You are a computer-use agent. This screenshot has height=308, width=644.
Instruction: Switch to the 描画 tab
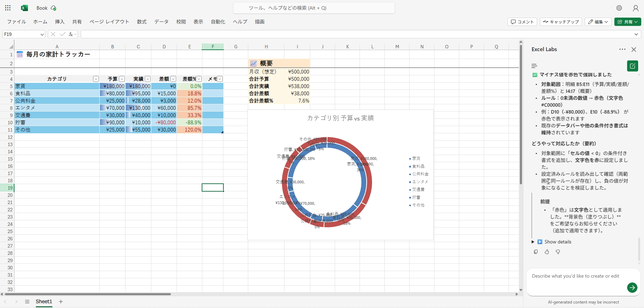click(x=260, y=22)
